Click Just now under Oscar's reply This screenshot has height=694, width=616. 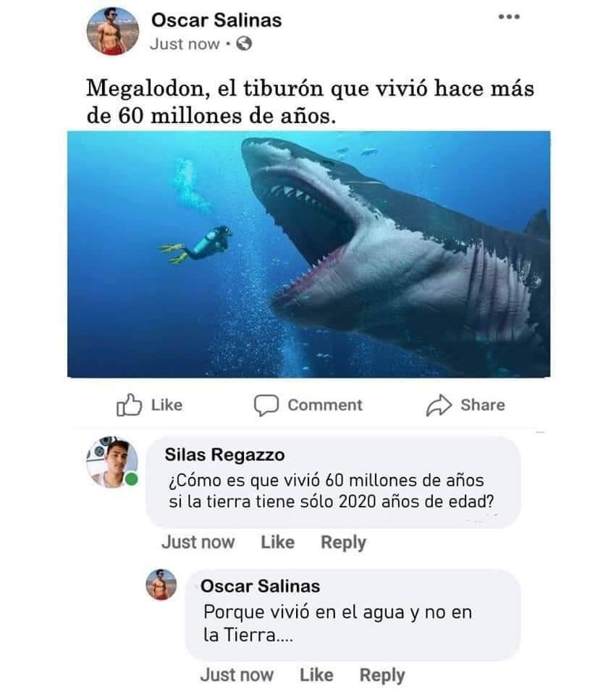click(237, 675)
